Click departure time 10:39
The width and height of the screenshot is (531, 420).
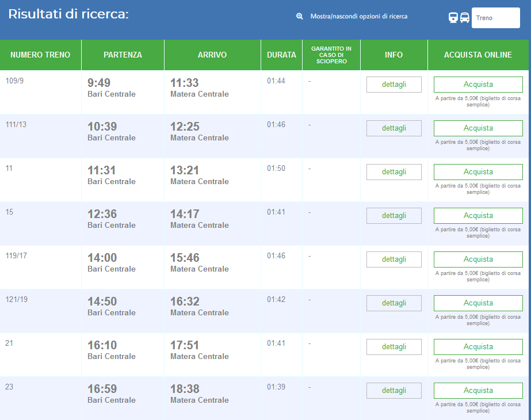pos(102,127)
